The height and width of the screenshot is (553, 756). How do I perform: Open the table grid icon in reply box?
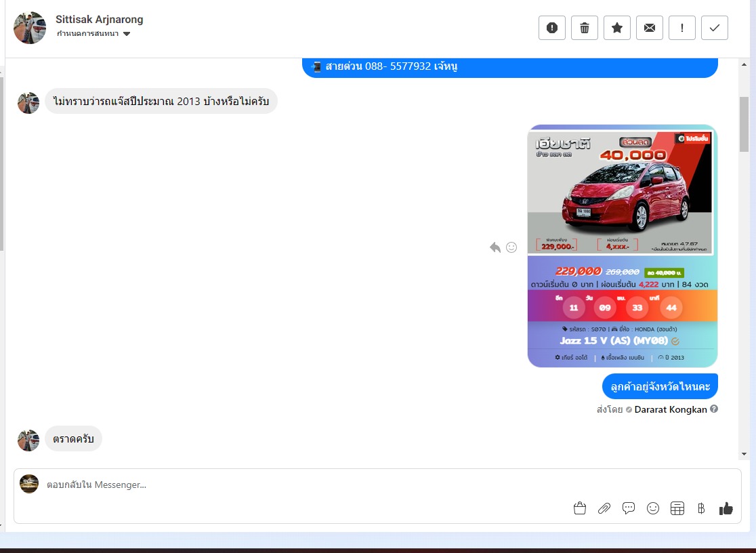[677, 508]
